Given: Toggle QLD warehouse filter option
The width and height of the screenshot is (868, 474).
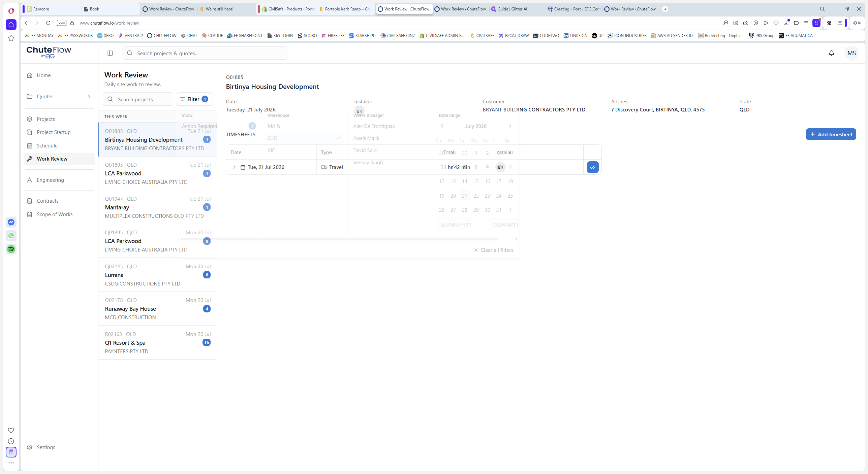Looking at the screenshot, I should (304, 138).
